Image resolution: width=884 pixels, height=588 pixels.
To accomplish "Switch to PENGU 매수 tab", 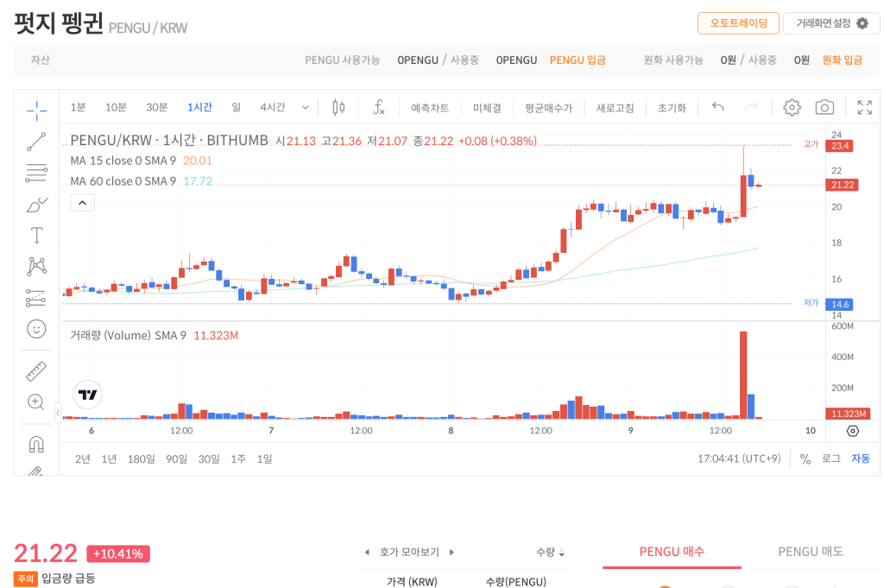I will click(672, 552).
